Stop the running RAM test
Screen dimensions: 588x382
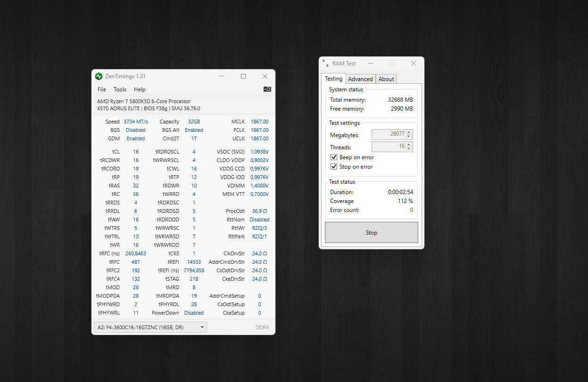(x=372, y=233)
